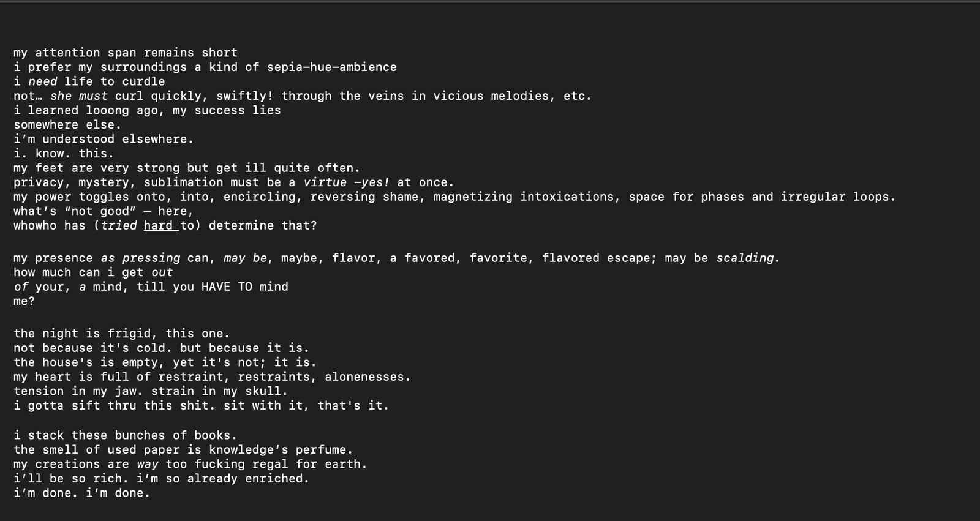Click the word "magnetizing"
980x521 pixels.
click(472, 197)
